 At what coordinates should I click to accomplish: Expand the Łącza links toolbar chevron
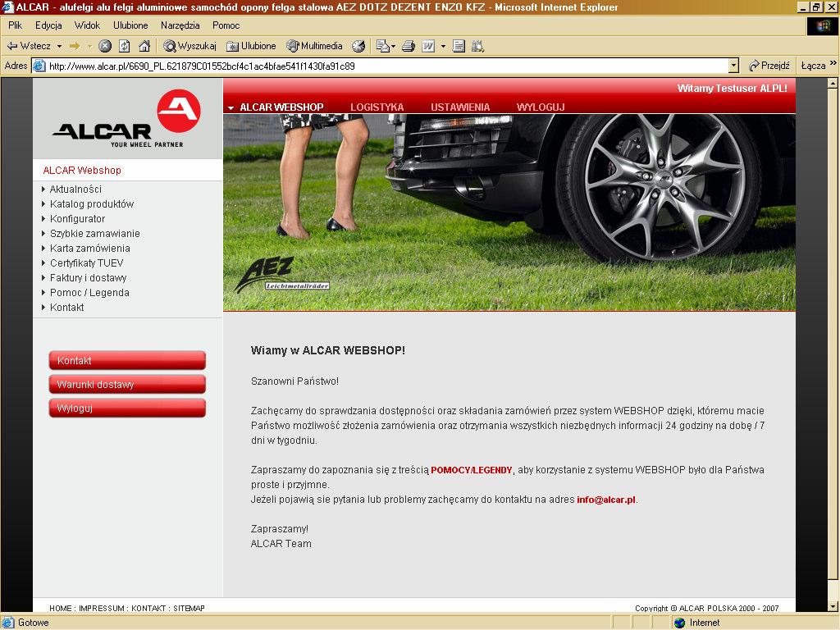[833, 63]
